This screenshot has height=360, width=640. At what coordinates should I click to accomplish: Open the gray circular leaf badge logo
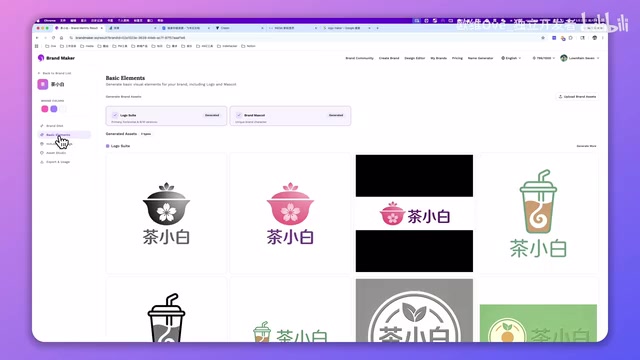414,311
